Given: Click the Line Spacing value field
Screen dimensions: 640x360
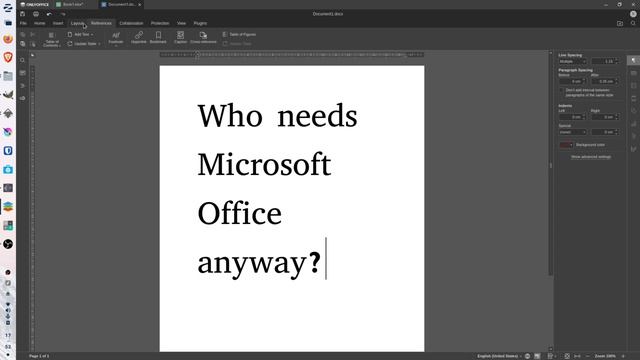Looking at the screenshot, I should [605, 61].
